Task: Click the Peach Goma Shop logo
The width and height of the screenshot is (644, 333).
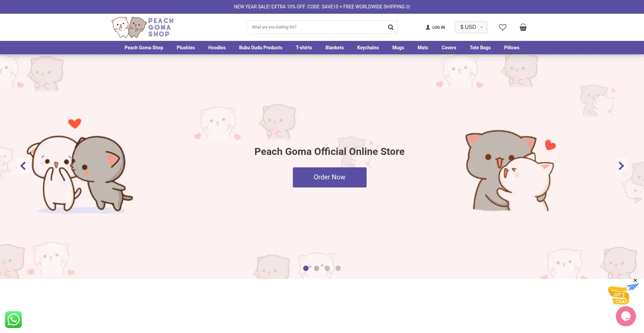Action: (142, 27)
